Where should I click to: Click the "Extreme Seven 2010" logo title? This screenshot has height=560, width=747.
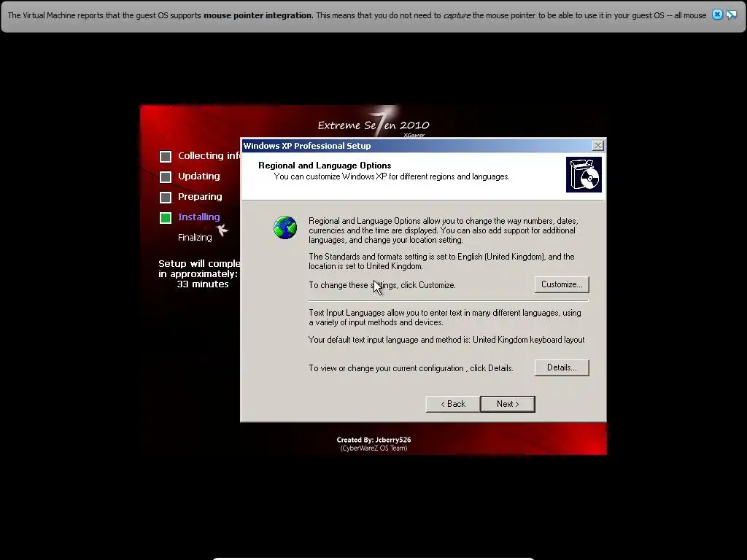(x=373, y=125)
